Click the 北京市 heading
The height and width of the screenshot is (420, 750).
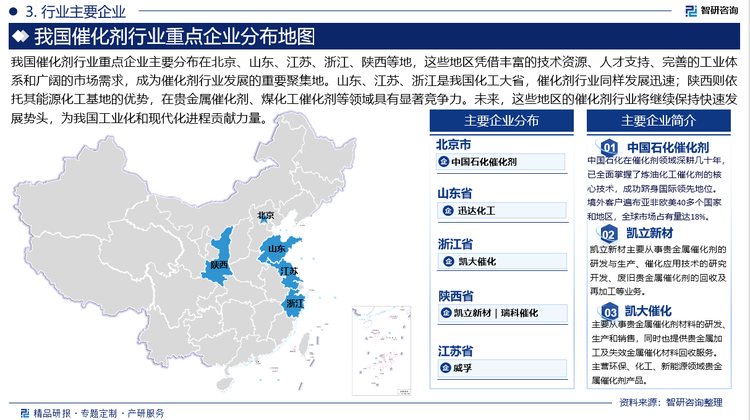453,144
